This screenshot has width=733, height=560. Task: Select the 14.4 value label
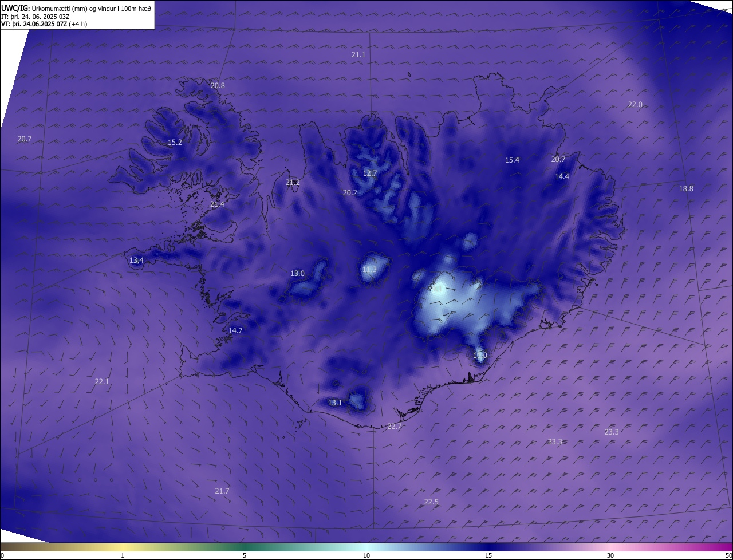(x=562, y=176)
